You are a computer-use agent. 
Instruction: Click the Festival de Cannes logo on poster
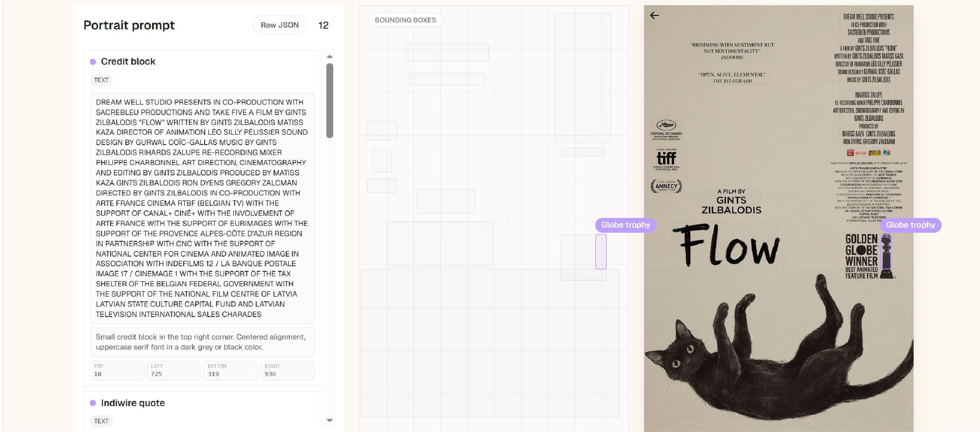666,130
